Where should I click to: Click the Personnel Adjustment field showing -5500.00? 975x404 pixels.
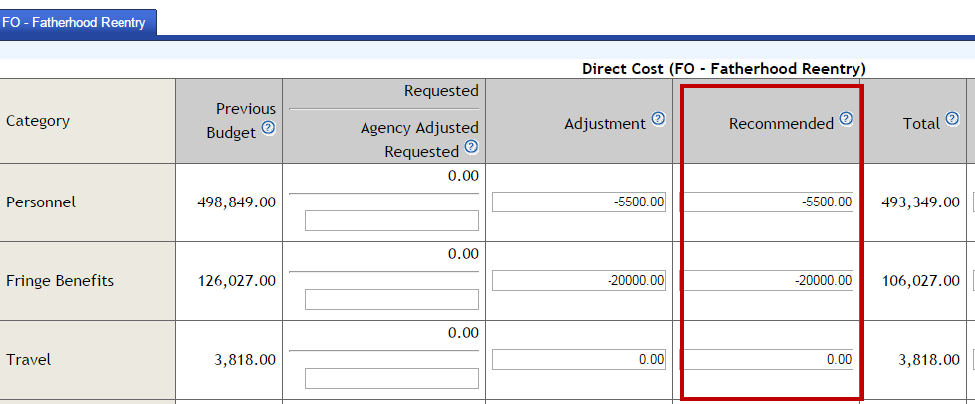[x=579, y=202]
